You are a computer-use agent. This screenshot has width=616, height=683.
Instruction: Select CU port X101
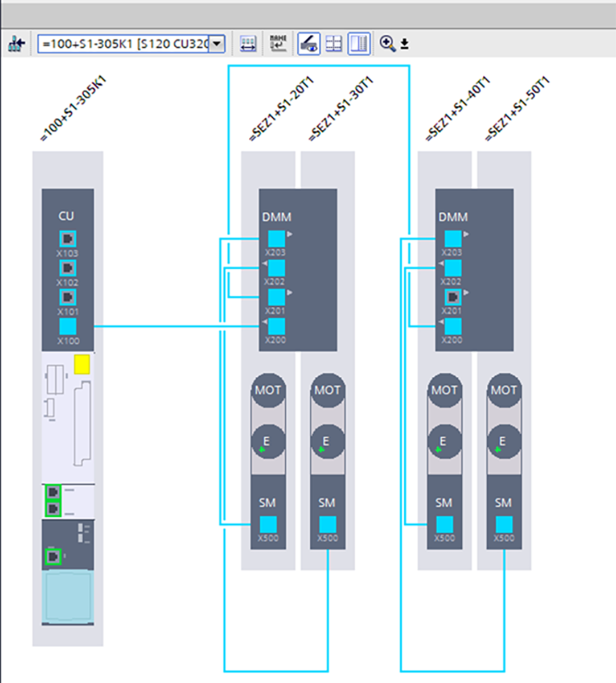point(68,297)
